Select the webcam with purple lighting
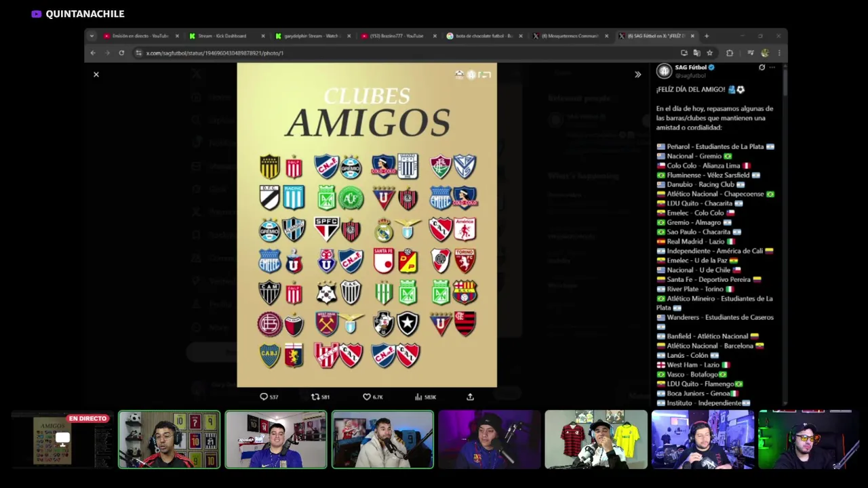This screenshot has width=868, height=488. [x=489, y=439]
